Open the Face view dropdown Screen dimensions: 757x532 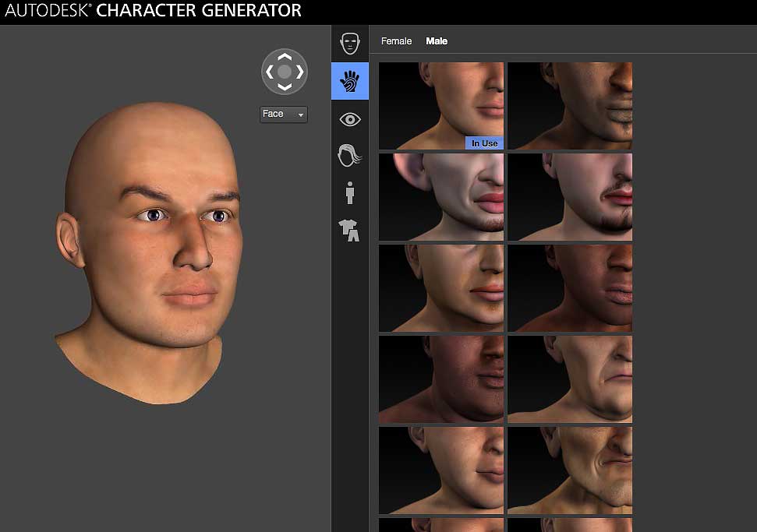point(281,114)
